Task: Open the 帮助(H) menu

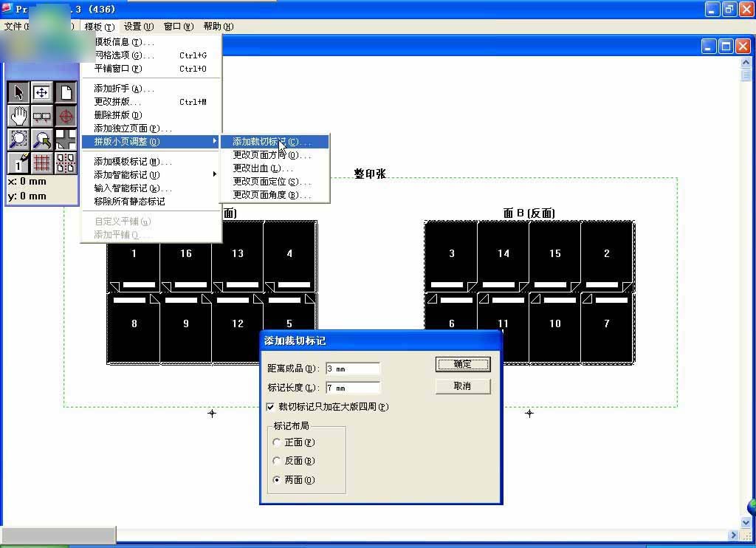Action: (219, 27)
